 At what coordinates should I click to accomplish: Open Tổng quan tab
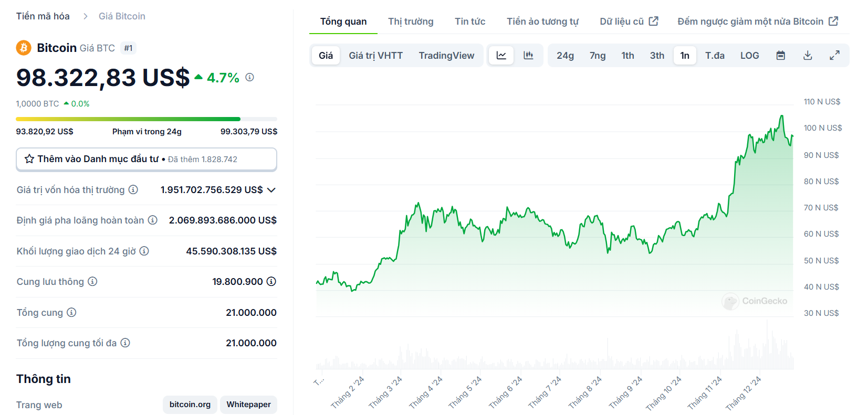(x=343, y=22)
